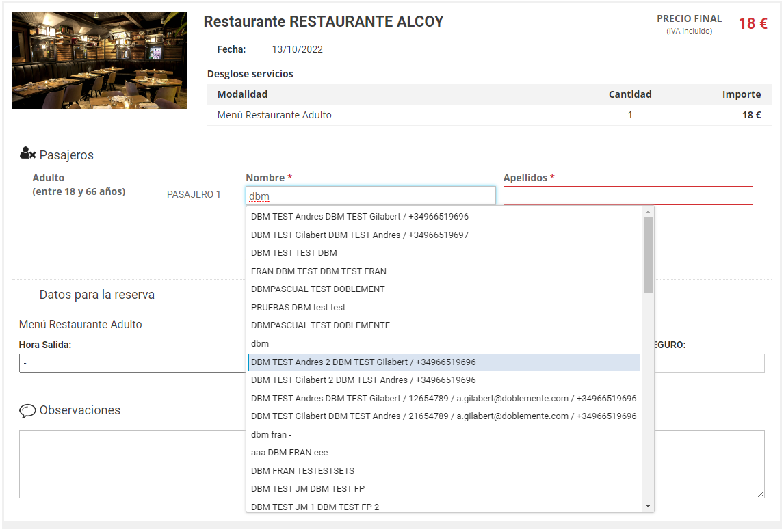This screenshot has width=784, height=532.
Task: Click the Pasajeros person icon
Action: (27, 153)
